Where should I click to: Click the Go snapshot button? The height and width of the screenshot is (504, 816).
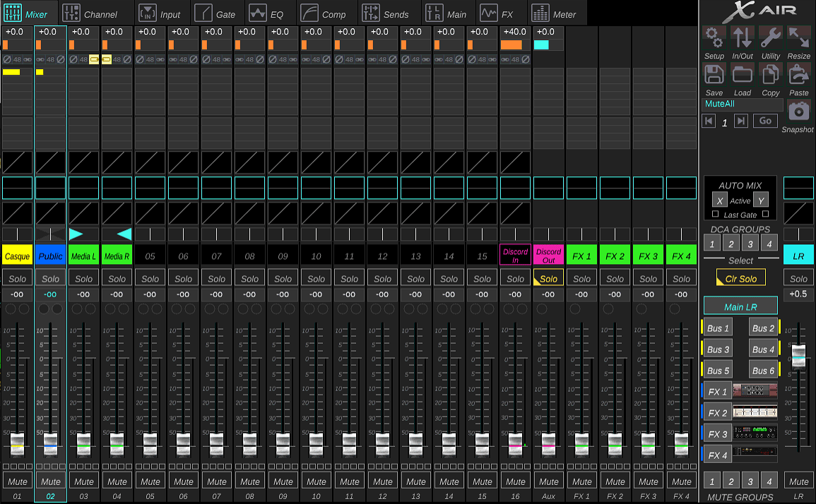click(x=765, y=121)
